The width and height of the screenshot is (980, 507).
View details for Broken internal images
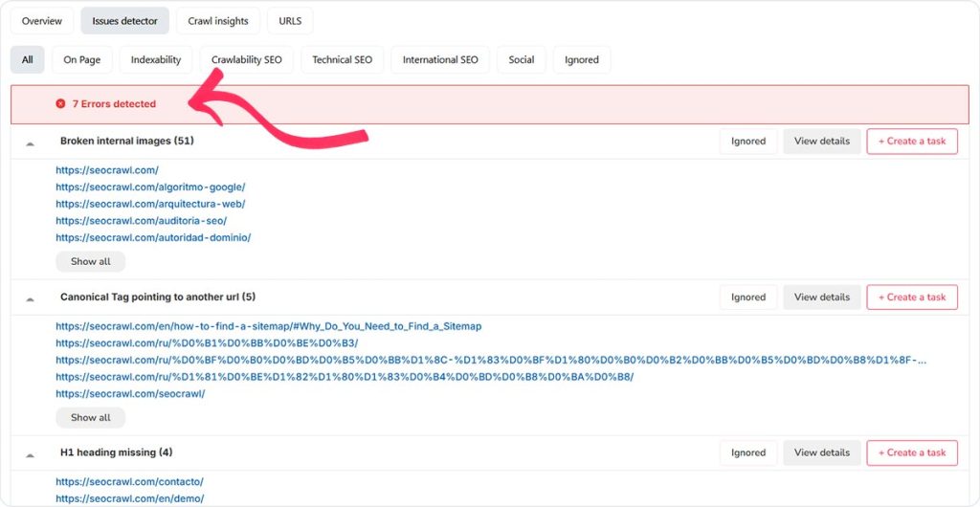(x=821, y=141)
